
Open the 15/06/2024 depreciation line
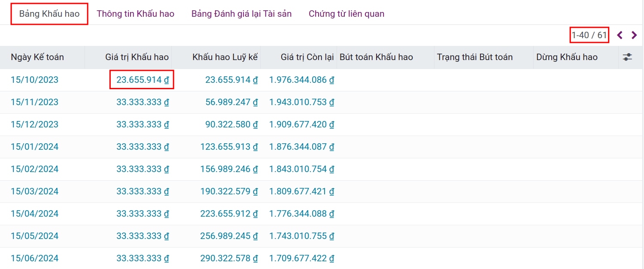tap(34, 258)
